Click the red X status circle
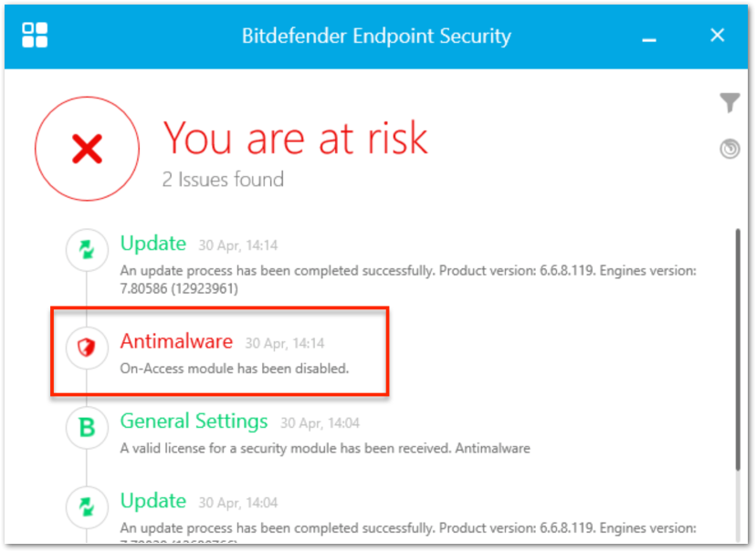The height and width of the screenshot is (552, 756). pyautogui.click(x=87, y=146)
